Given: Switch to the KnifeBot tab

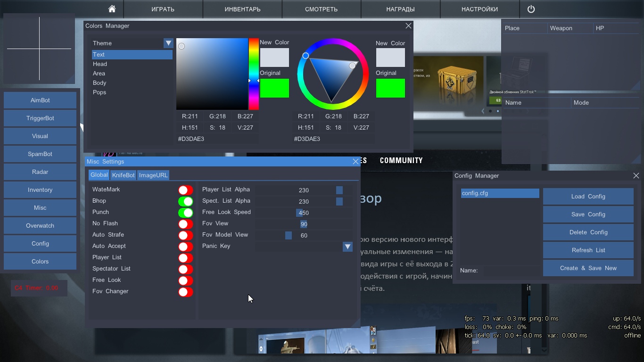Looking at the screenshot, I should (123, 175).
